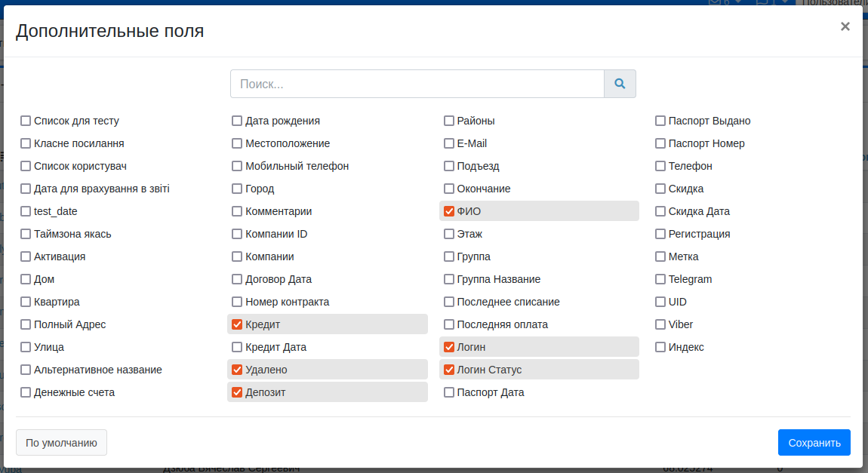The width and height of the screenshot is (868, 473).
Task: Uncheck the Кредит checkbox
Action: coord(237,324)
